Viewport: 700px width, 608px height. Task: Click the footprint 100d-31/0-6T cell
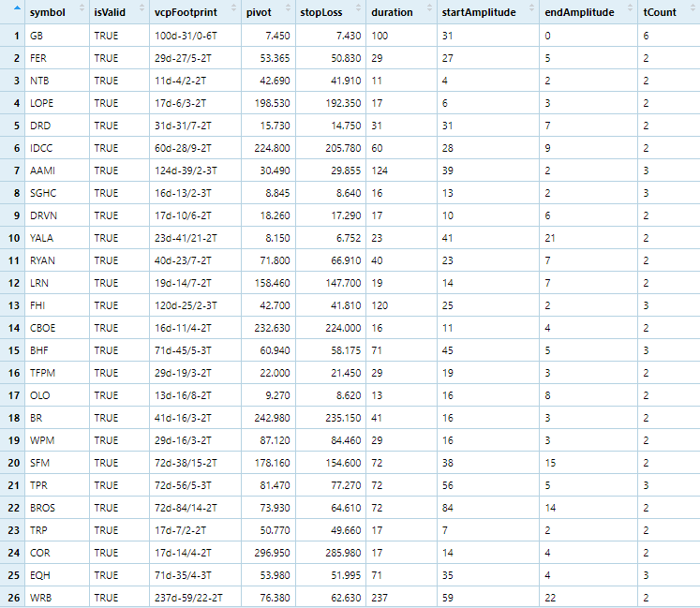tap(195, 36)
